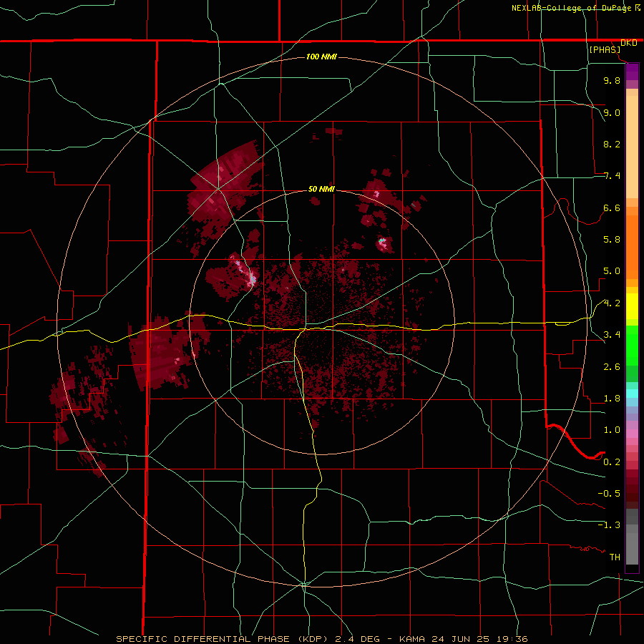Select the 8.2 scale value
The width and height of the screenshot is (644, 644).
pos(612,144)
